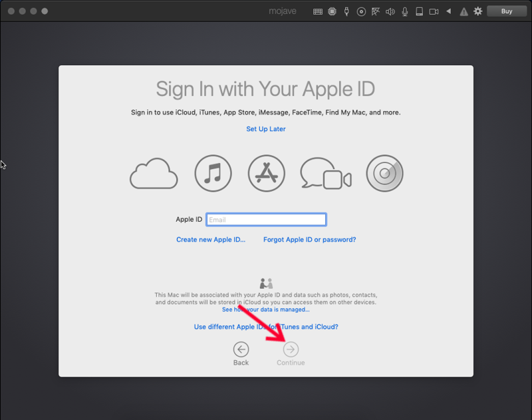Open the gear settings icon
The image size is (532, 420).
477,11
